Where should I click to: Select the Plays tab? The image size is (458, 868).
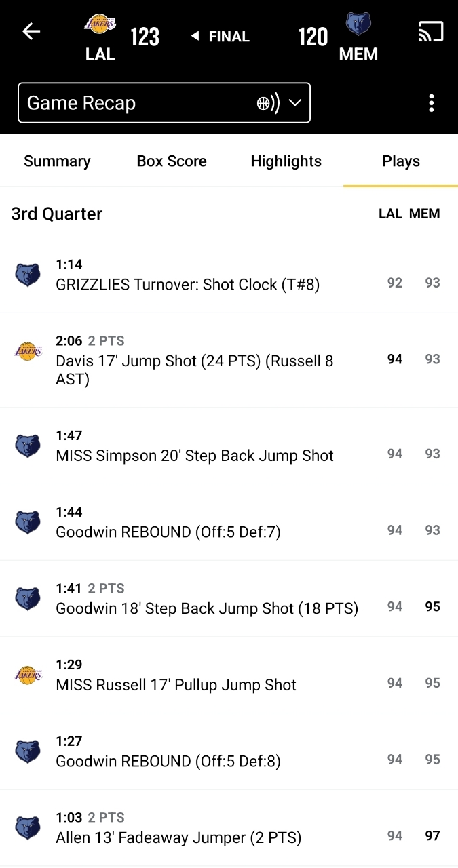click(x=401, y=161)
